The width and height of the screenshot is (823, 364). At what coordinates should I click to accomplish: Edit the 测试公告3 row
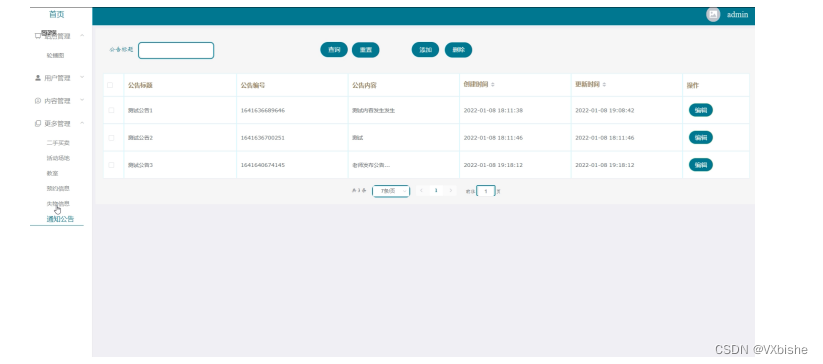(x=701, y=165)
